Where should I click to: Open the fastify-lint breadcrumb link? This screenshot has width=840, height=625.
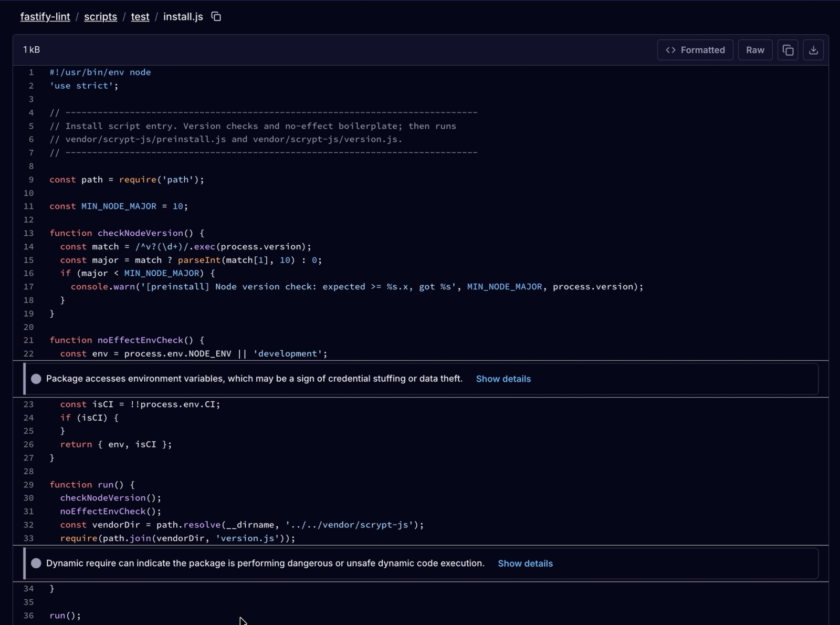(45, 17)
